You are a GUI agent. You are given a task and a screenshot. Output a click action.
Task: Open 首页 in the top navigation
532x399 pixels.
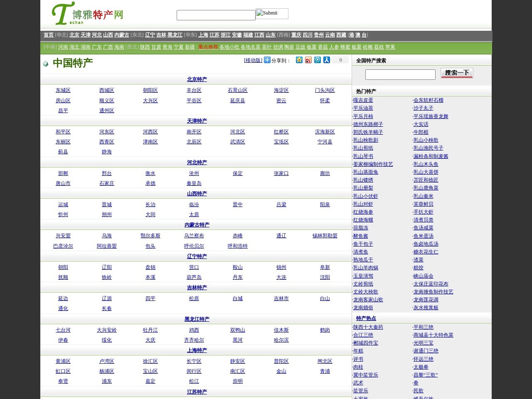tap(49, 35)
